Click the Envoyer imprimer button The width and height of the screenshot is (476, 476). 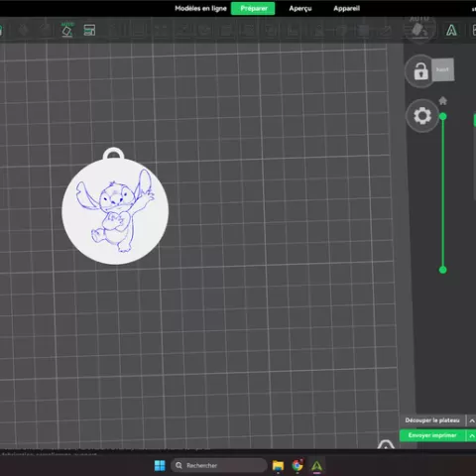(432, 435)
